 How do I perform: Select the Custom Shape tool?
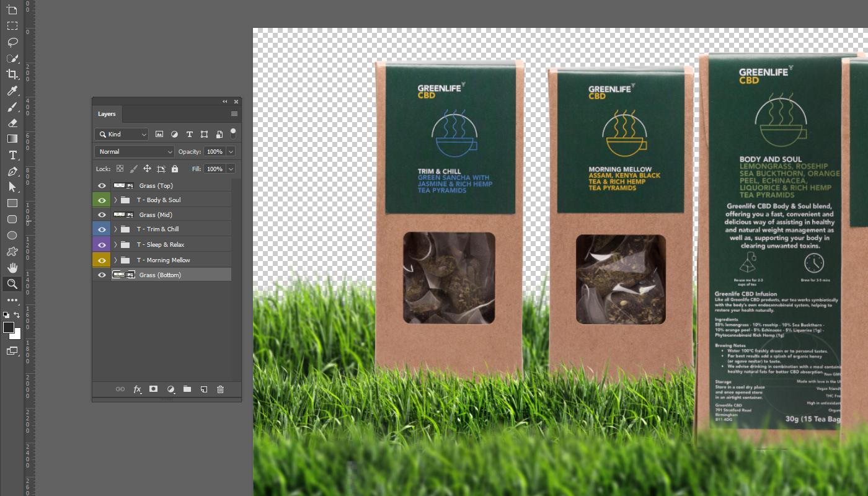tap(12, 252)
